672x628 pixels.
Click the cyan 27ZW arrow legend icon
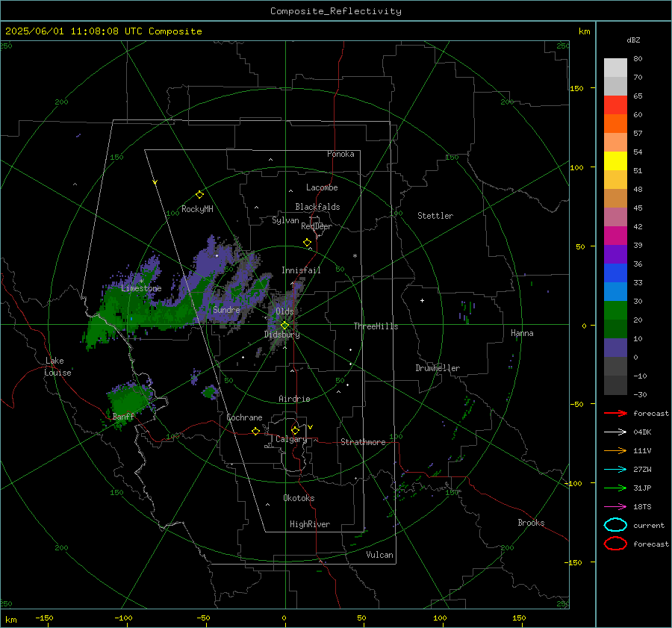[615, 470]
